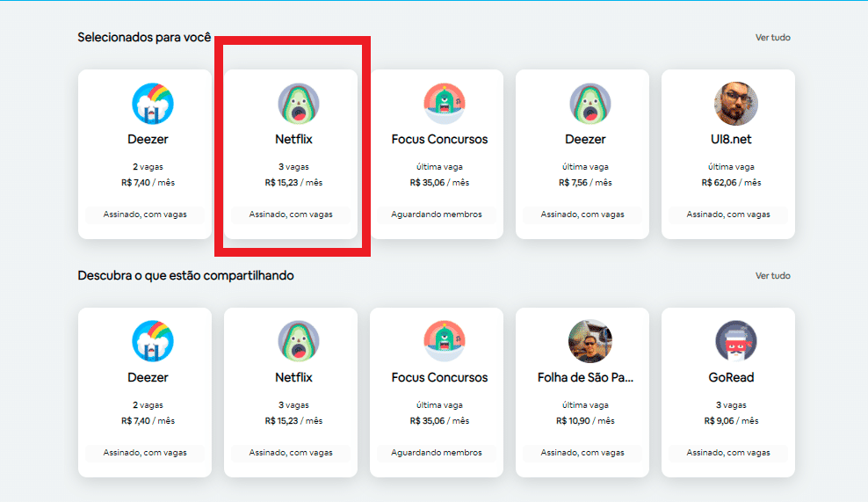This screenshot has width=868, height=502.
Task: Click price 'R$ 62,06 / mês' on UI8.net
Action: coord(731,182)
